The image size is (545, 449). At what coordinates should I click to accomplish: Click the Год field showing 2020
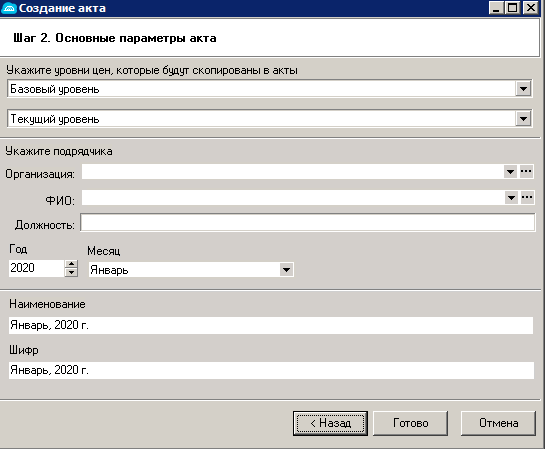point(36,268)
